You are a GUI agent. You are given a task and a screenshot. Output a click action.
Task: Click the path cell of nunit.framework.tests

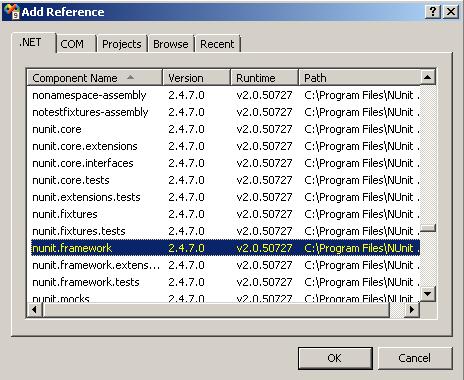coord(362,282)
